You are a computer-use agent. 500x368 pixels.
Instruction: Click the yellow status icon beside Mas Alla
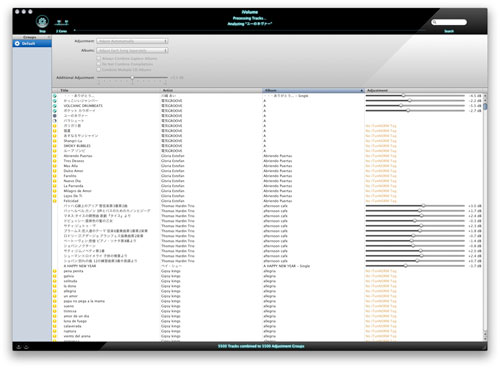(x=55, y=166)
